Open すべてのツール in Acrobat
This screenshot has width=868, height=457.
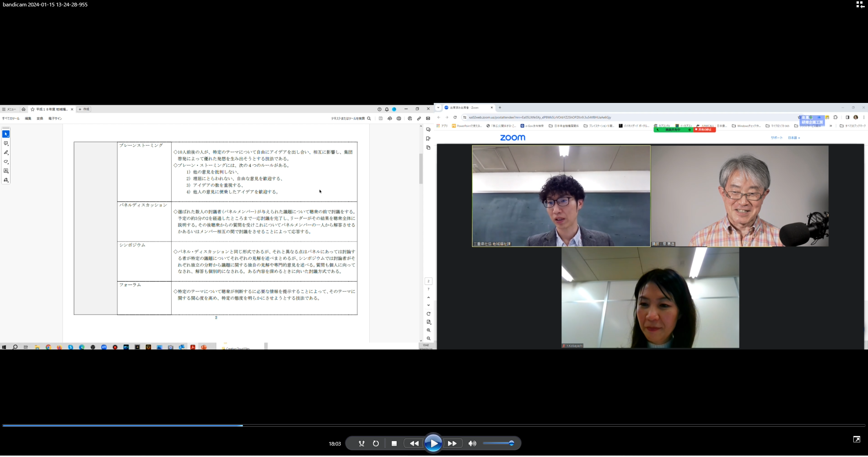coord(11,118)
